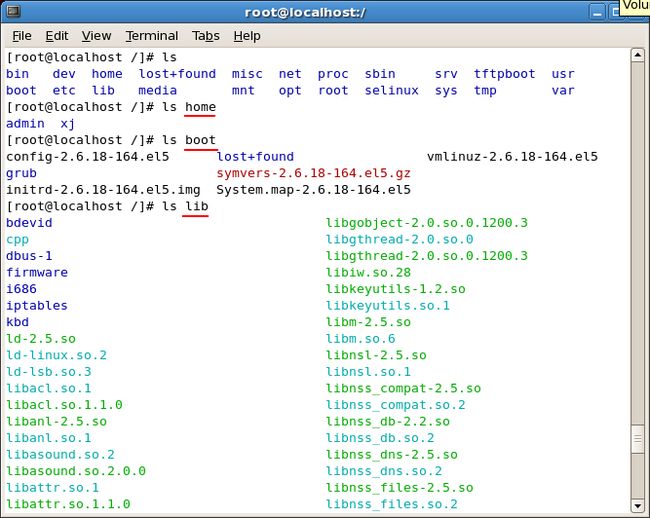The height and width of the screenshot is (518, 650).
Task: Click the 'ld-lsb.so.3' file name
Action: [49, 372]
